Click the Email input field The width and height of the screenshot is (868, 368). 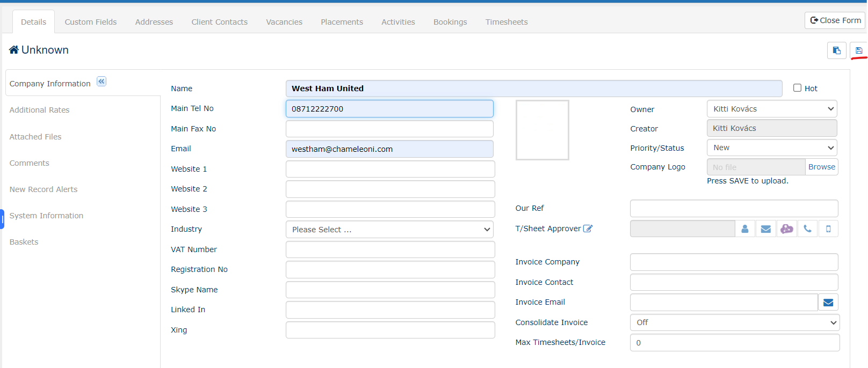click(389, 149)
